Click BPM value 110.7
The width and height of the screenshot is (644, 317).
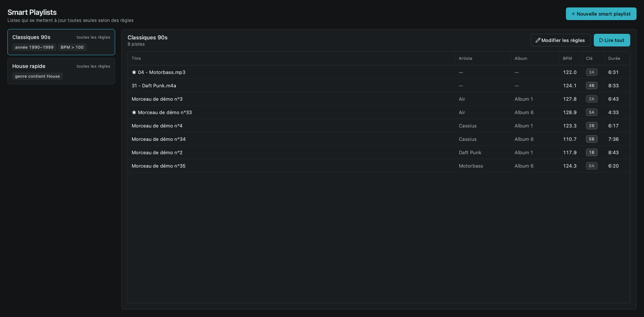point(570,139)
